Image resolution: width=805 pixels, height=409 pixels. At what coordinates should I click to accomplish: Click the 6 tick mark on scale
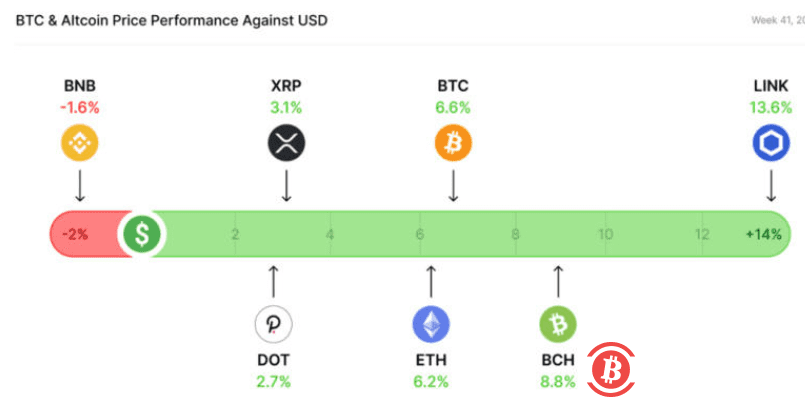[x=420, y=235]
